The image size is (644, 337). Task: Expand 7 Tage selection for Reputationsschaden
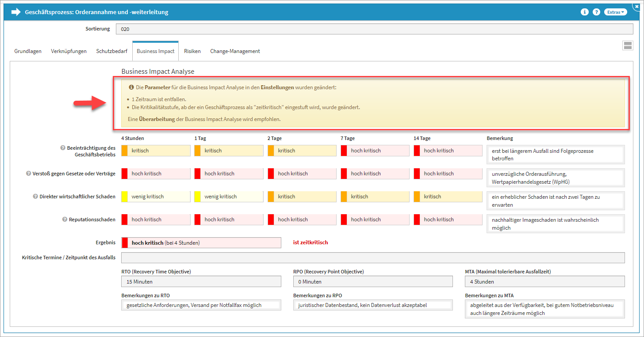375,220
